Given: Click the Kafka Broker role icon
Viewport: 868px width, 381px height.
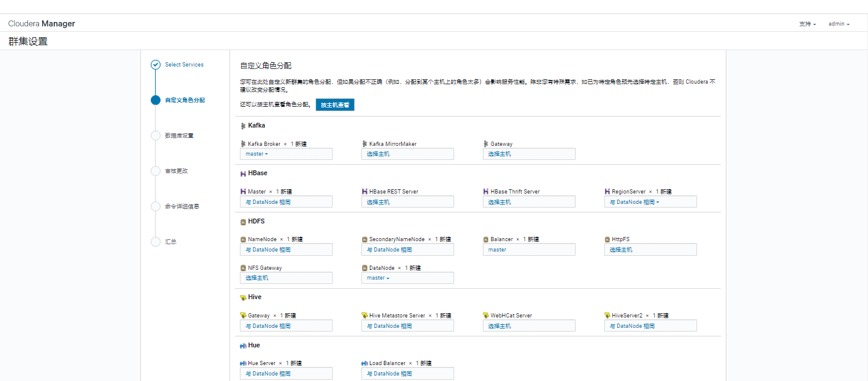Looking at the screenshot, I should tap(243, 144).
